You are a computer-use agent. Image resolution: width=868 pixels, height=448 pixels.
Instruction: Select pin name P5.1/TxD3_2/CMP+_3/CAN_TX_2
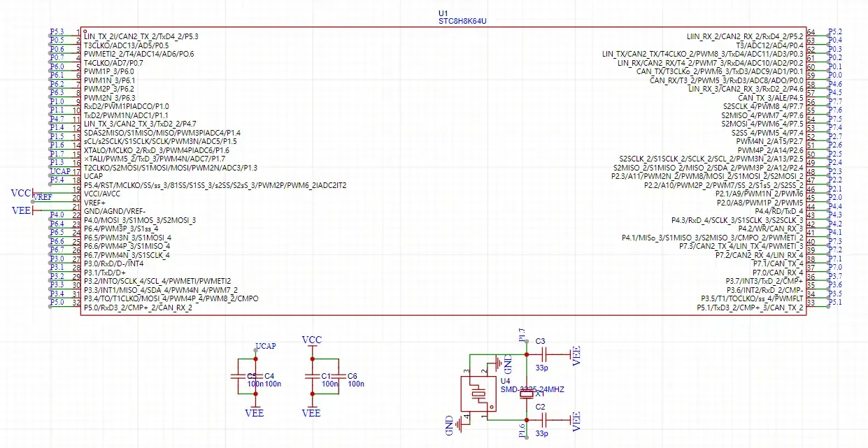pos(749,308)
